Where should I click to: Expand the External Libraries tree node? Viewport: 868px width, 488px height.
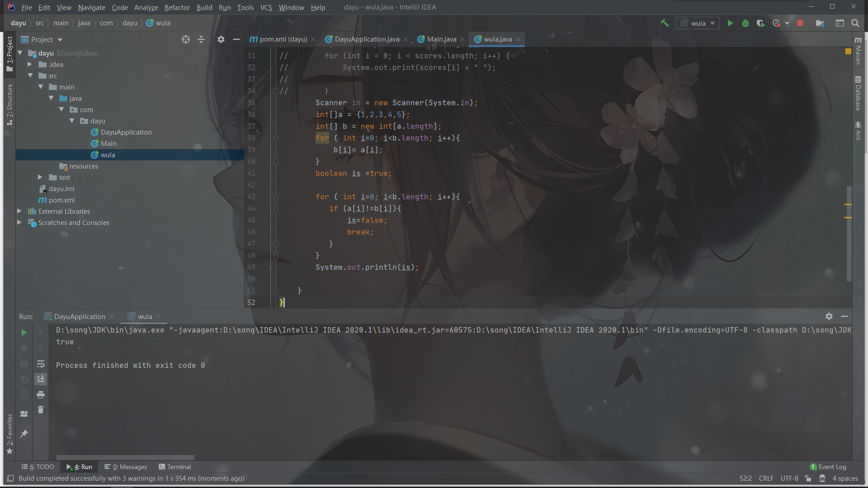(x=19, y=211)
